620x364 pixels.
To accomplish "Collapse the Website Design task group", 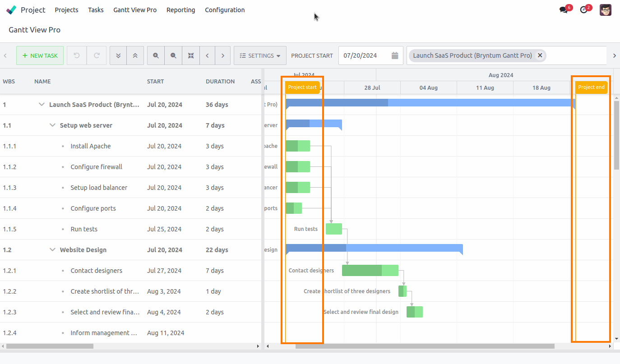I will (52, 249).
